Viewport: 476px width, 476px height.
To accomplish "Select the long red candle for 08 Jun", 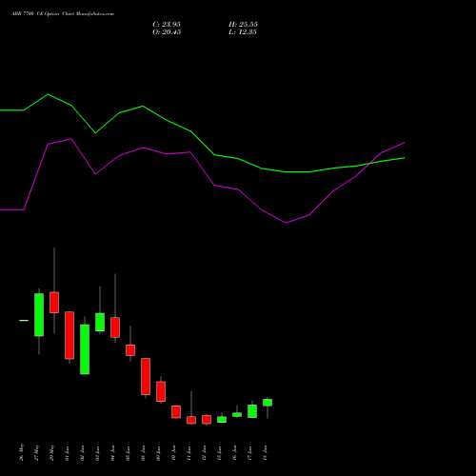I will tap(146, 377).
